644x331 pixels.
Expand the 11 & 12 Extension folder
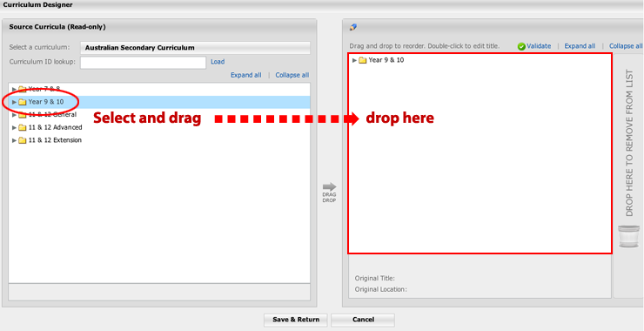point(15,140)
